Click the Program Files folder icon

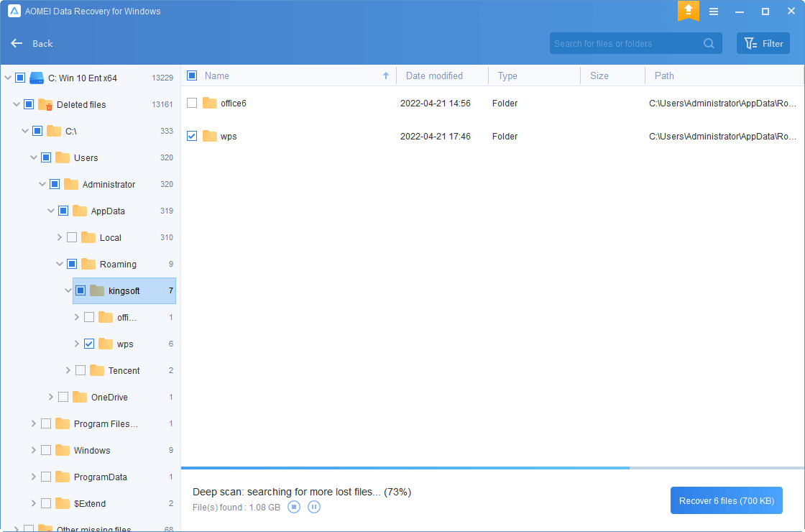pos(63,423)
